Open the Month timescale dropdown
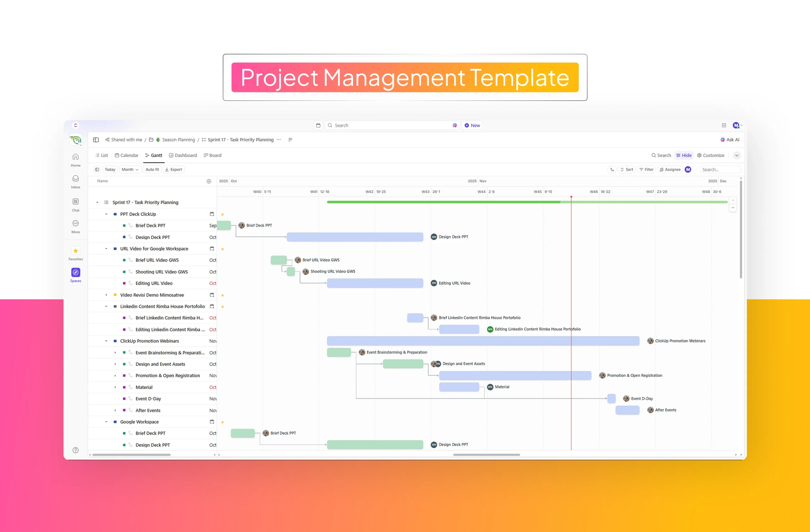Screen dimensions: 810x532 (130, 170)
